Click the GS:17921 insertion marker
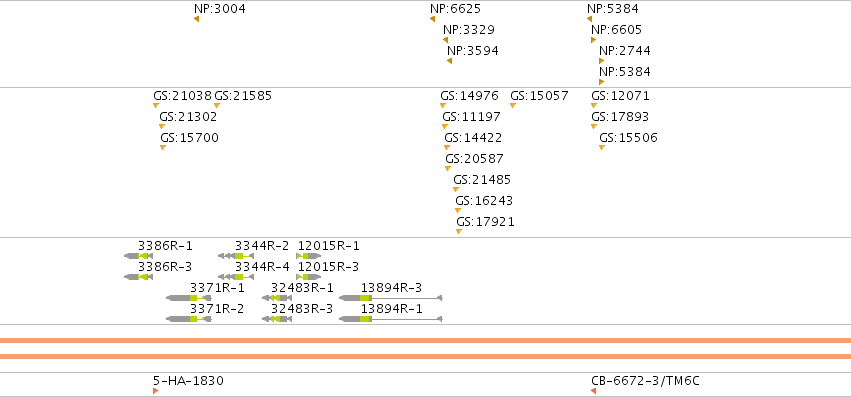Screen dimensions: 851x397 point(459,231)
